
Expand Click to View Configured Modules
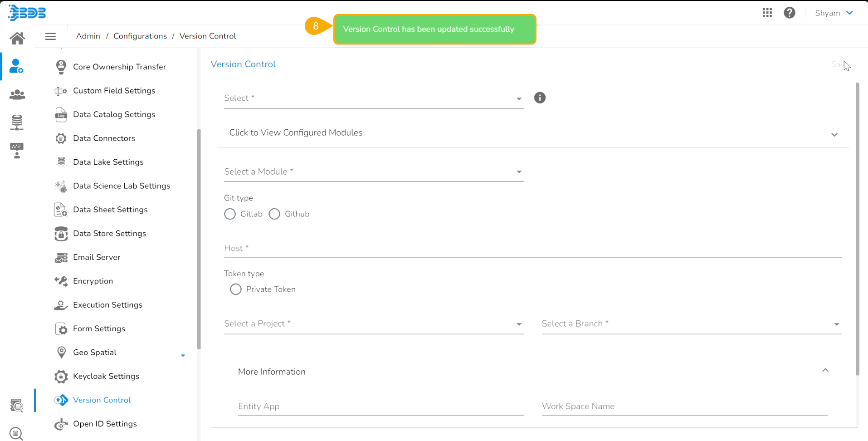pos(532,133)
